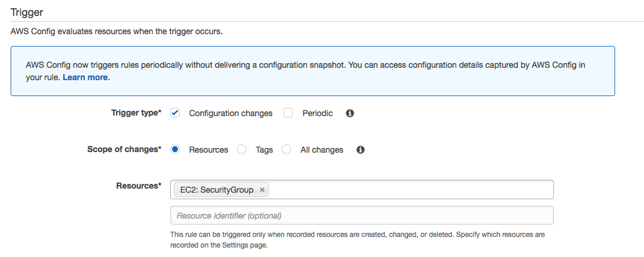
Task: Pick the All changes radio button
Action: point(286,150)
